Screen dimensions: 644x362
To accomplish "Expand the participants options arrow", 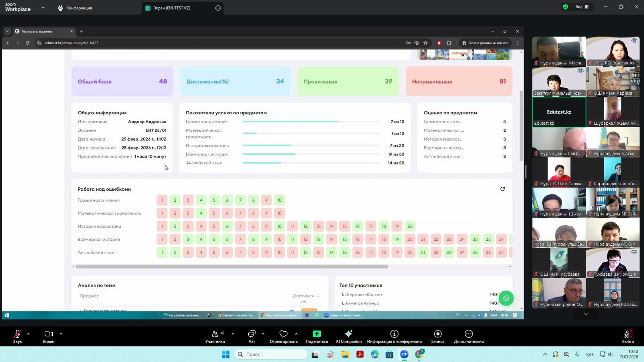I will [233, 334].
